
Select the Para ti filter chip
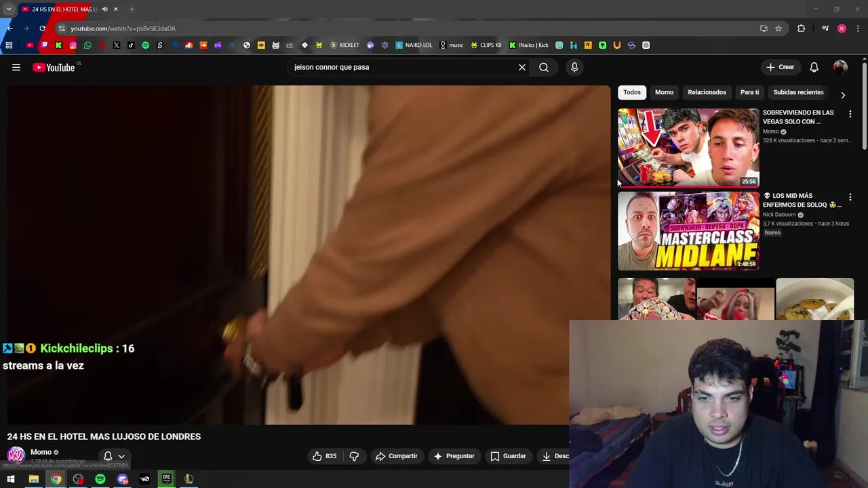(x=749, y=92)
